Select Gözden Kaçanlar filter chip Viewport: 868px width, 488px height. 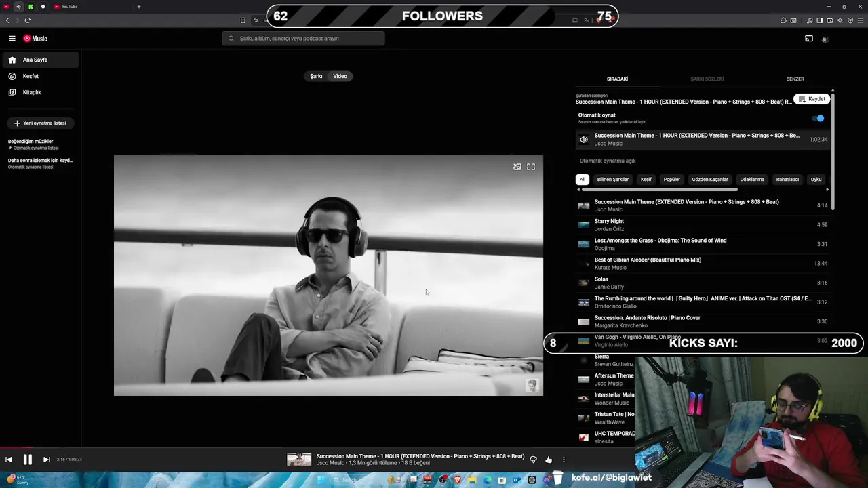(710, 180)
